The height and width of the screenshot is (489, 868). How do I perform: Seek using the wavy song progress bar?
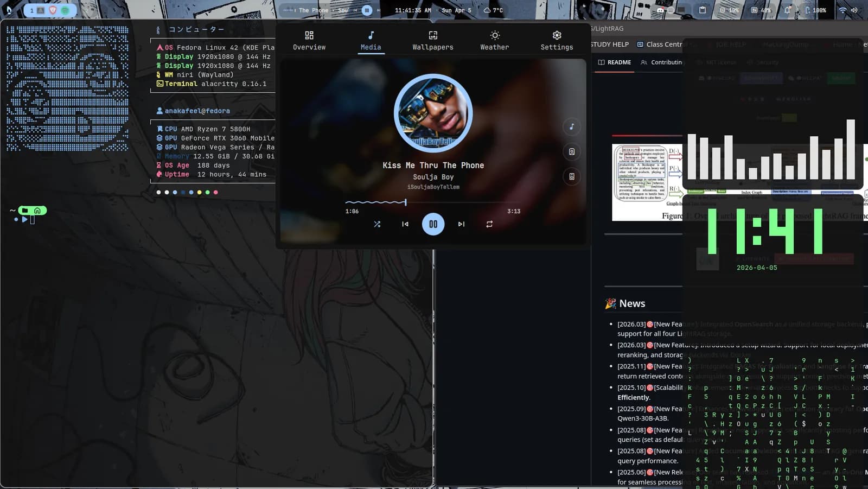(x=433, y=202)
